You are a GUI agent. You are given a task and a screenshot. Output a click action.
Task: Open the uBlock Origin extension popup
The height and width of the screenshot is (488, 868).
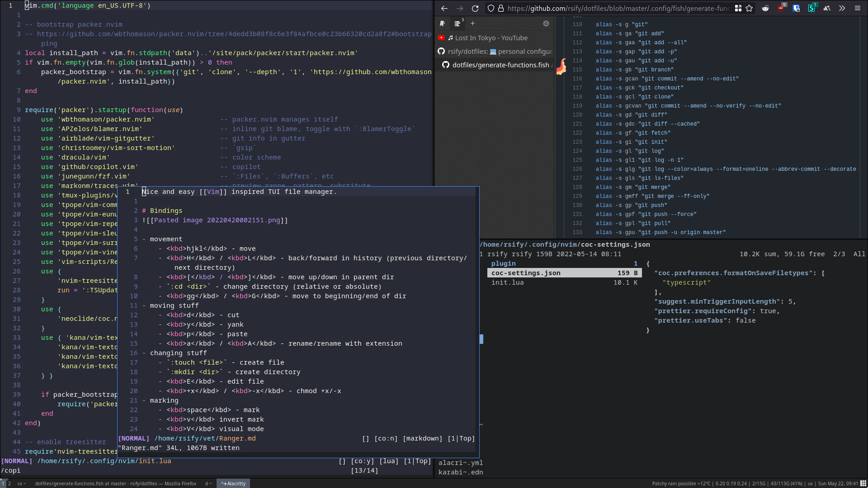(781, 8)
